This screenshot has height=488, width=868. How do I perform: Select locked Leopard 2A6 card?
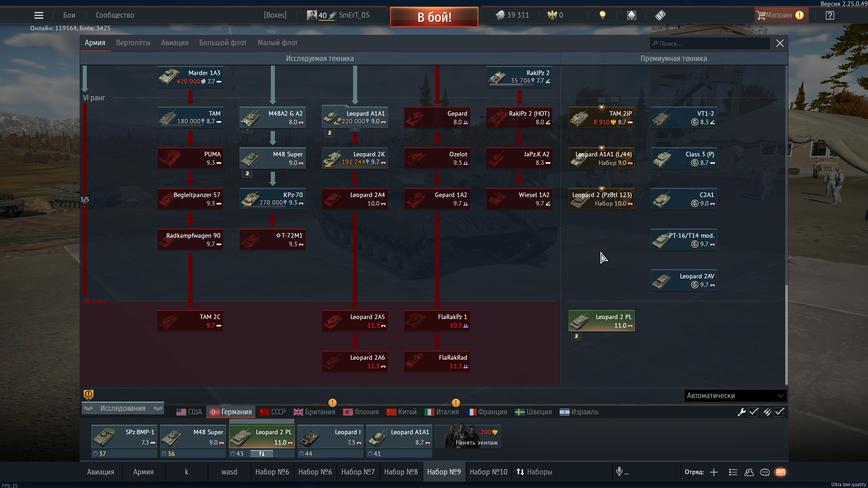point(355,361)
